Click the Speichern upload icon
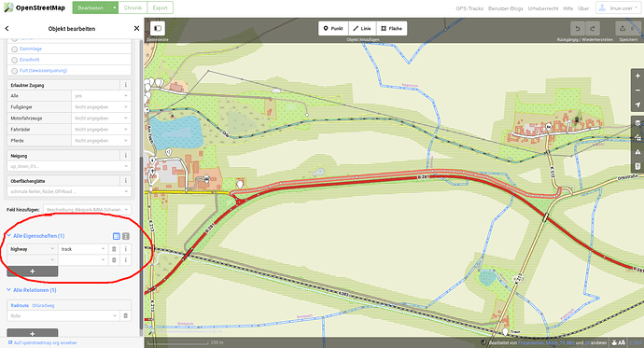 [627, 28]
